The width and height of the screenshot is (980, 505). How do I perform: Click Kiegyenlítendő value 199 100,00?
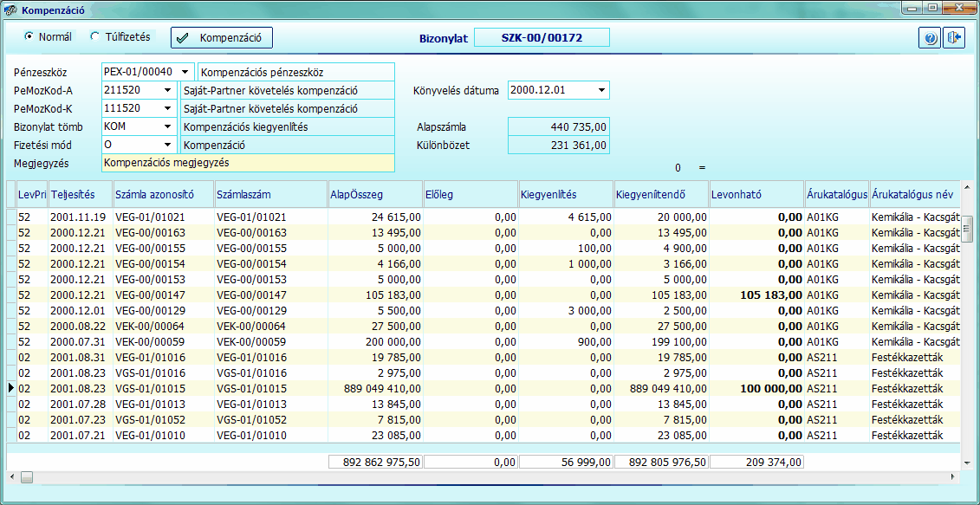[x=661, y=342]
